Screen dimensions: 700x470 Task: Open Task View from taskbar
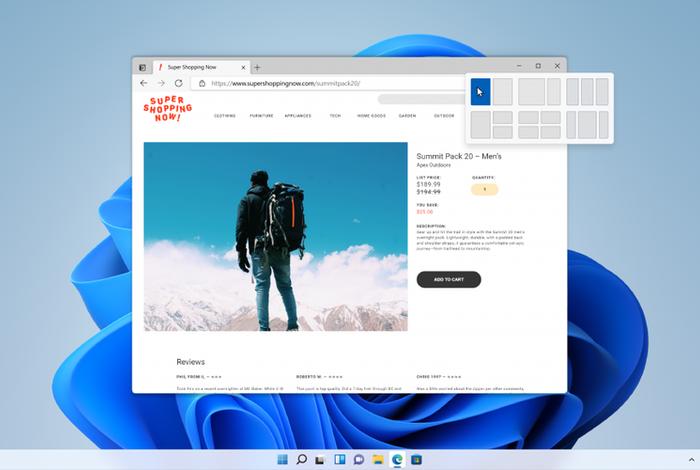[320, 460]
